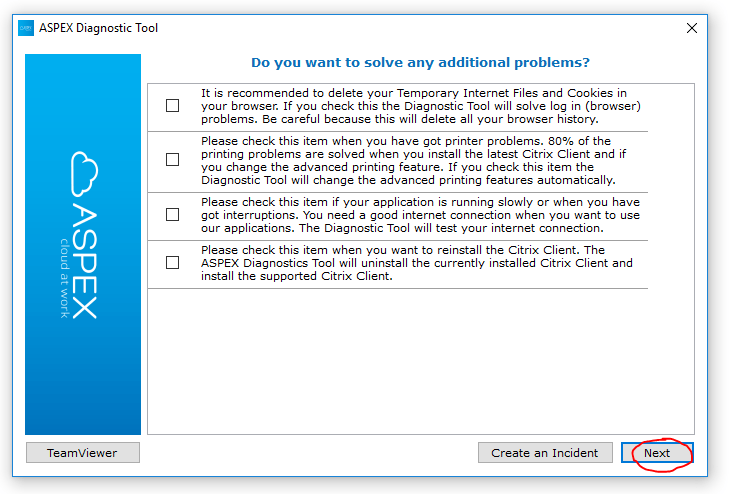
Task: Close the ASPEX Diagnostic Tool window
Action: 692,28
